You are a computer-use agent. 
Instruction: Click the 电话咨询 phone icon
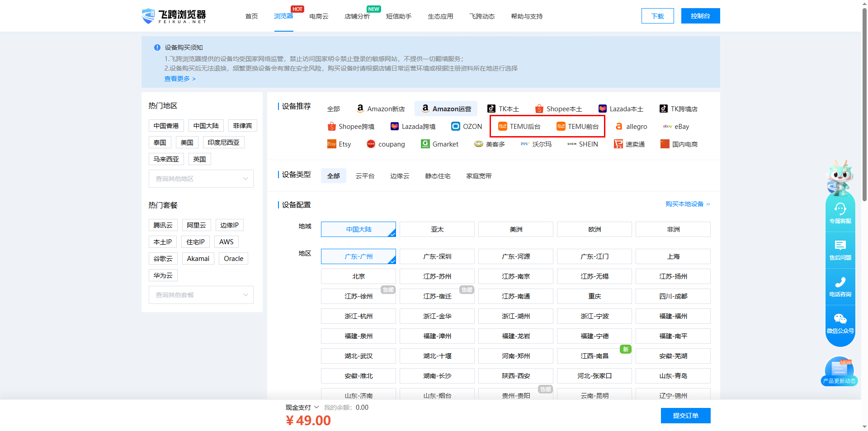coord(840,283)
